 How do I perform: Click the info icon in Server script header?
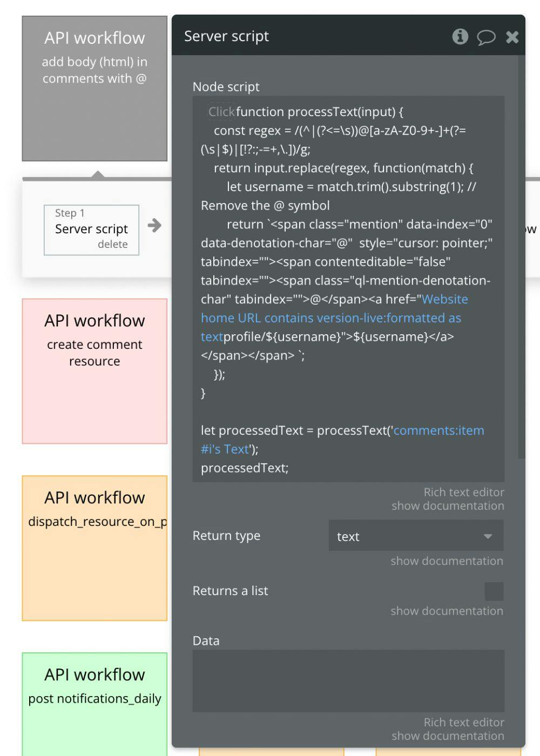(x=460, y=37)
